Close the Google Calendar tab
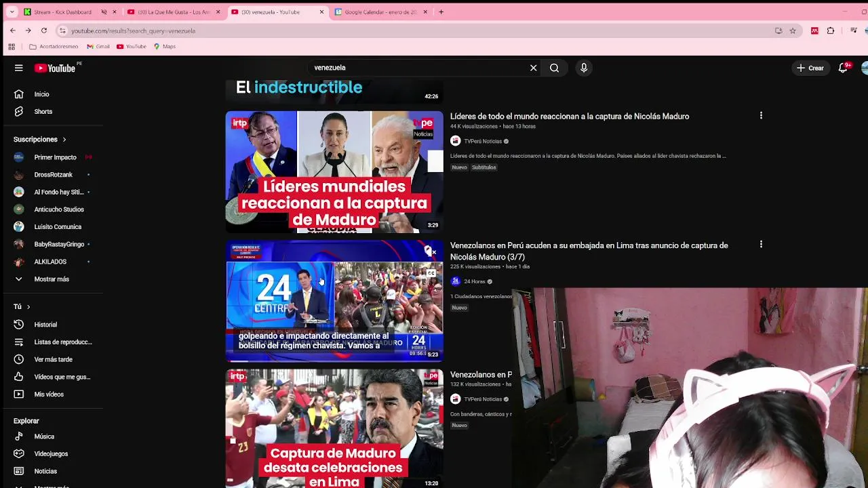868x488 pixels. [x=425, y=12]
